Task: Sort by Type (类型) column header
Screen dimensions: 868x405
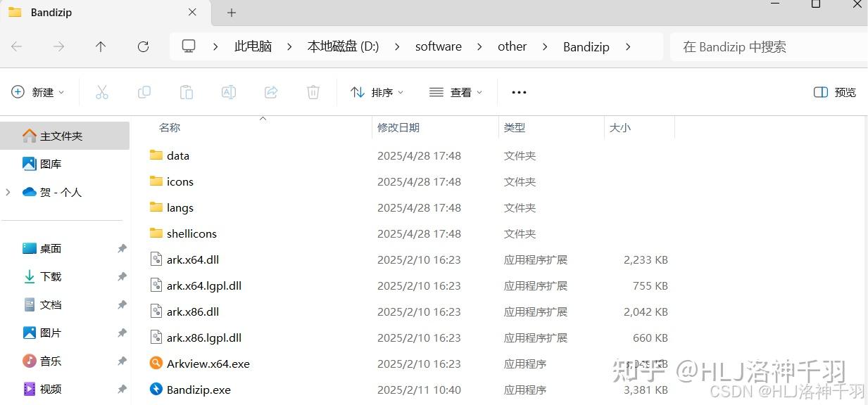Action: coord(515,127)
